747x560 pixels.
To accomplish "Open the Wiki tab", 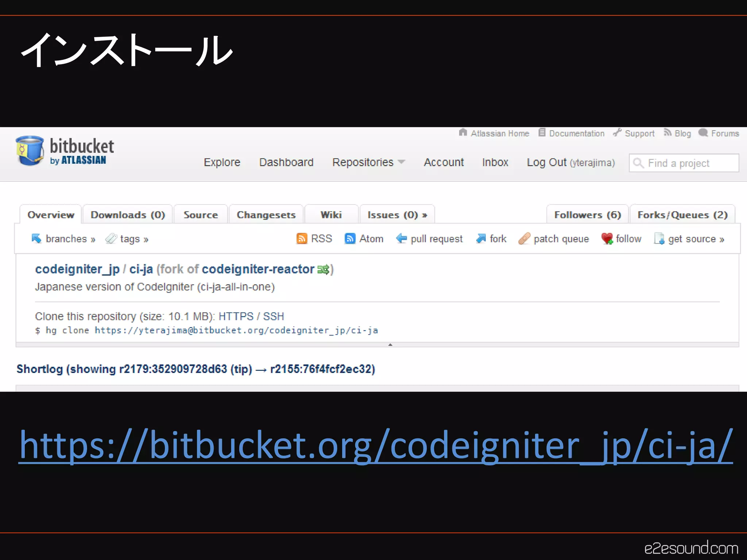I will [331, 215].
